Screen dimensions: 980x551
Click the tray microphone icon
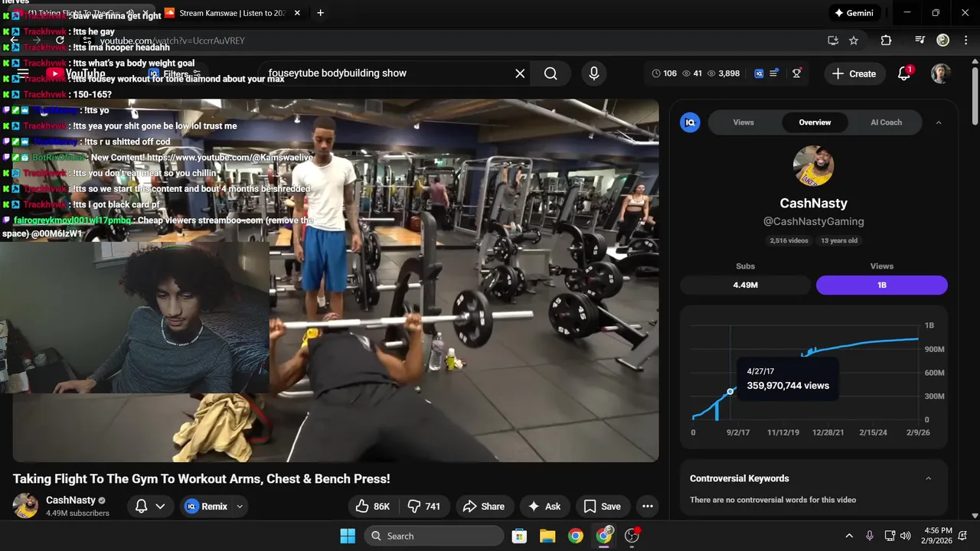point(869,536)
